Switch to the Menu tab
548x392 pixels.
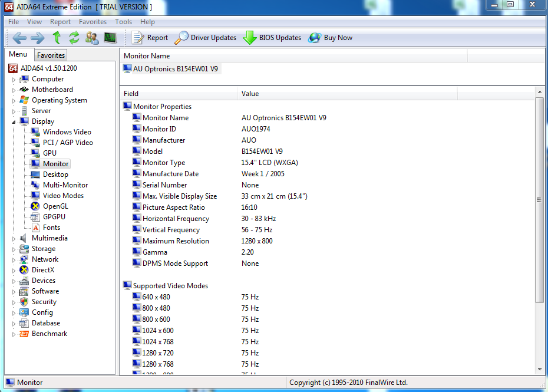[18, 54]
